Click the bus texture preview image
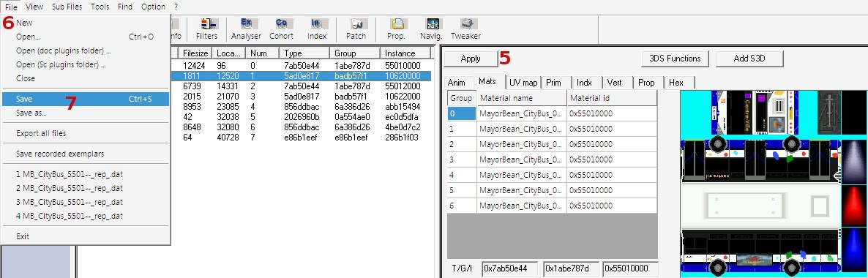Image resolution: width=868 pixels, height=278 pixels. [774, 184]
